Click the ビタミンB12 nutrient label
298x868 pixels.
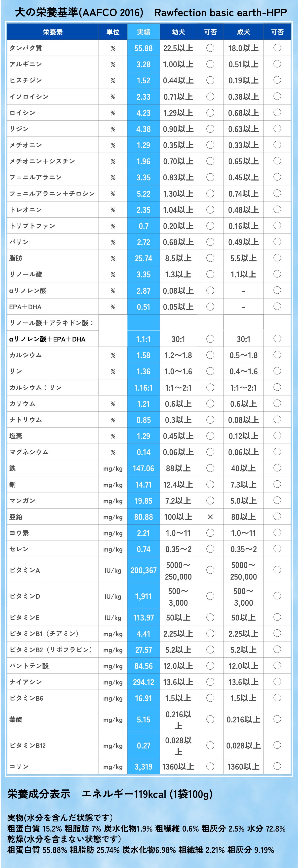(x=28, y=746)
